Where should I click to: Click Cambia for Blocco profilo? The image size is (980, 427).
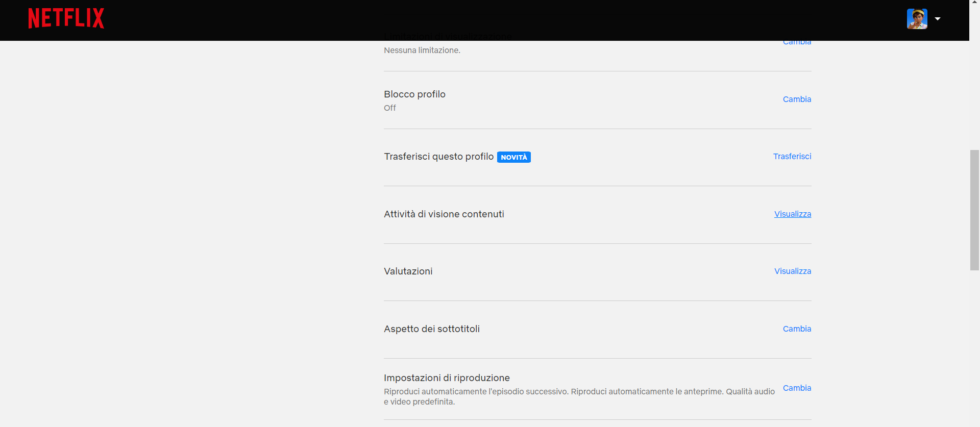[797, 99]
